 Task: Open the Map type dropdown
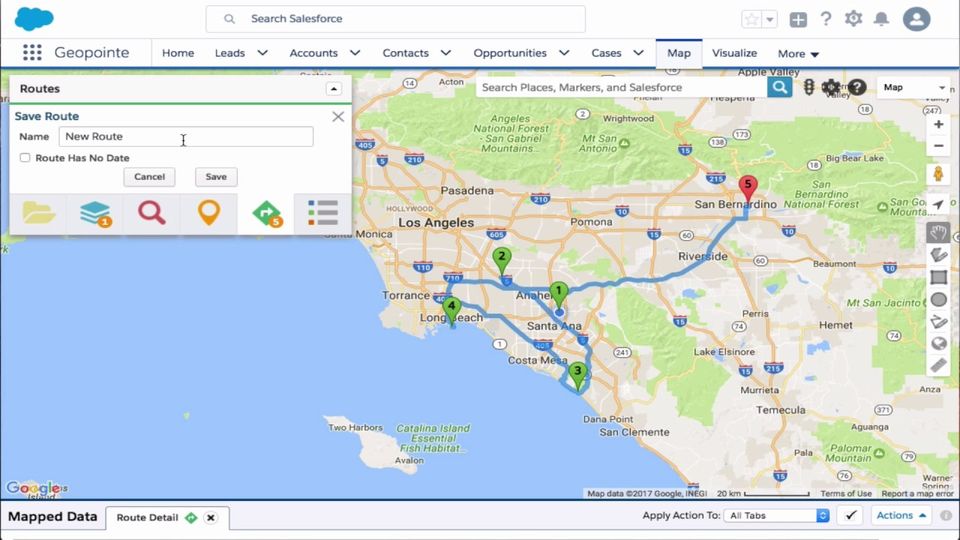point(913,88)
